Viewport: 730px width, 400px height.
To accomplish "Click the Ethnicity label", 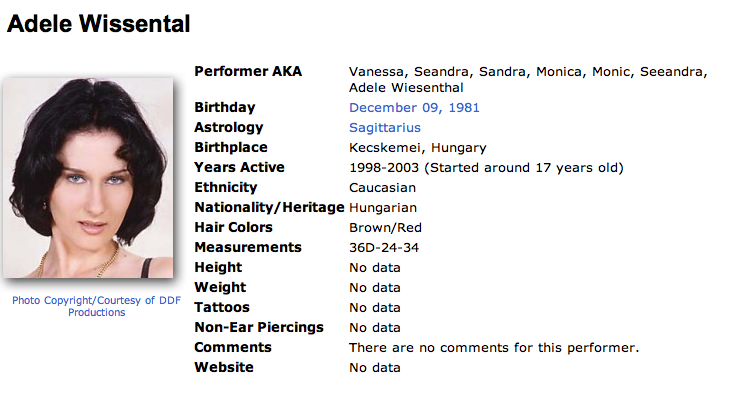I will (226, 188).
